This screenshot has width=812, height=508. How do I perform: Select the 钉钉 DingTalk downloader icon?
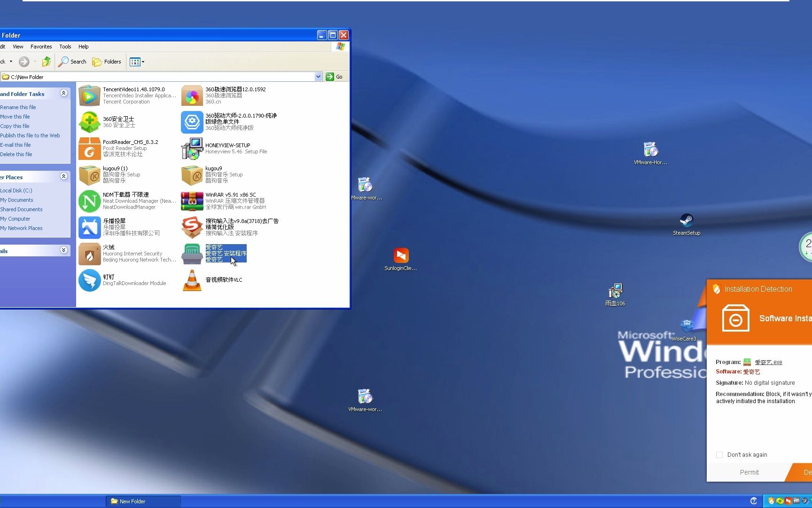coord(89,280)
